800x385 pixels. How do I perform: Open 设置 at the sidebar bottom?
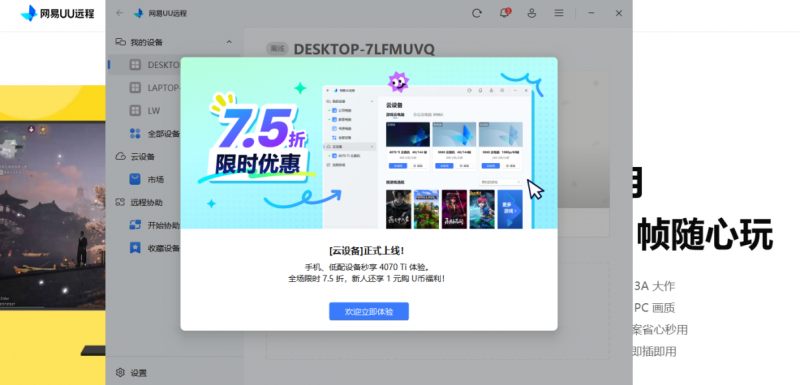click(139, 373)
